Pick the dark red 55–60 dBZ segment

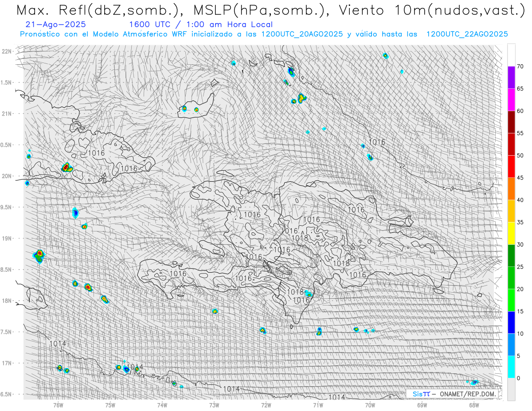point(511,122)
